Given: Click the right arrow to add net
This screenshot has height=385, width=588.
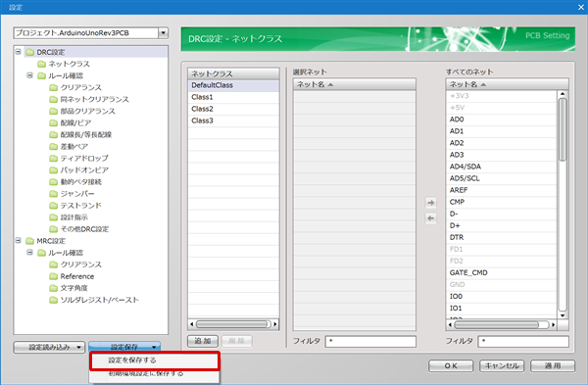Looking at the screenshot, I should 431,203.
